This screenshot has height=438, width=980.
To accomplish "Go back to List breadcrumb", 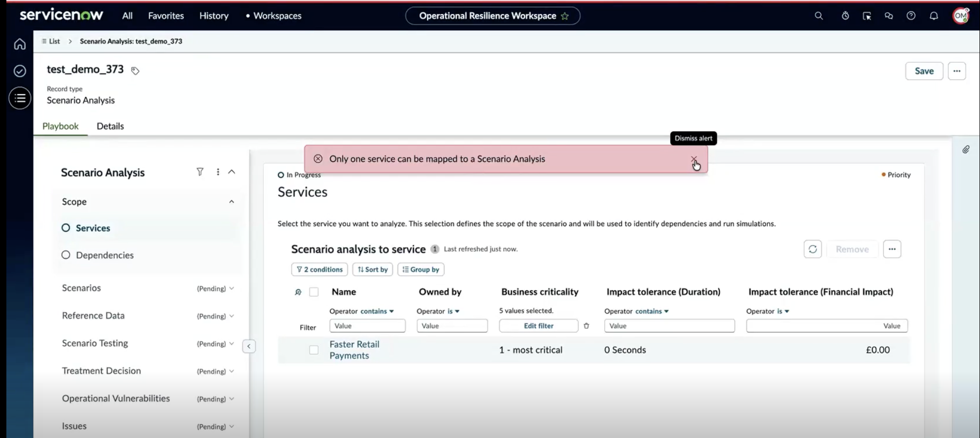I will 50,41.
